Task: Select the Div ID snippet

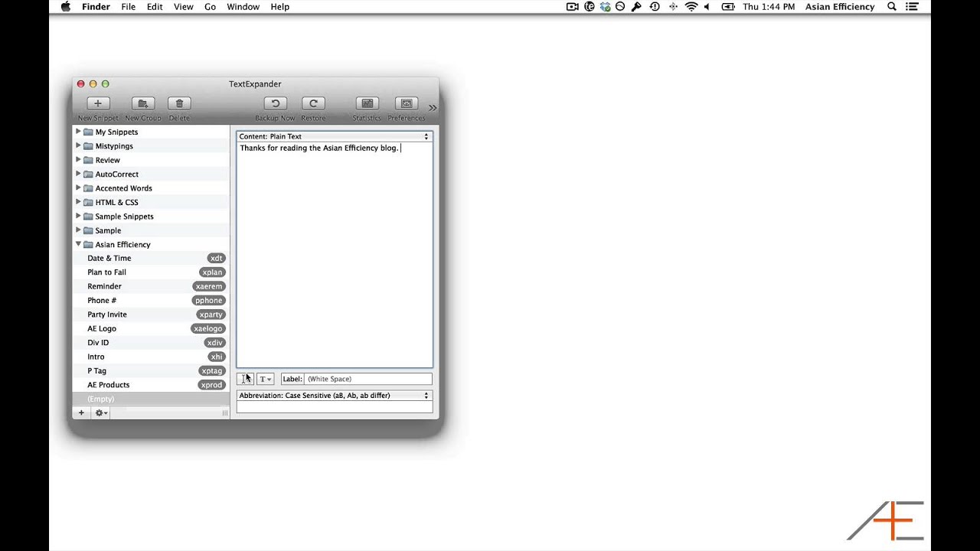Action: click(151, 343)
